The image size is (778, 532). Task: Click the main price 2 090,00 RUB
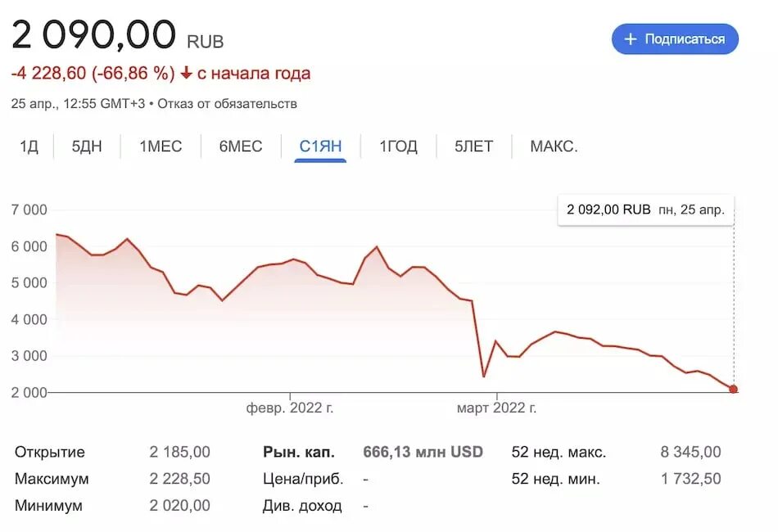[x=118, y=34]
